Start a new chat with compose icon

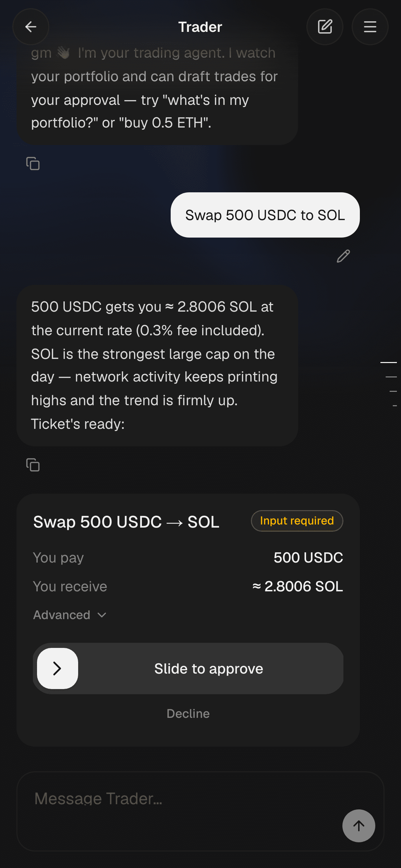325,27
